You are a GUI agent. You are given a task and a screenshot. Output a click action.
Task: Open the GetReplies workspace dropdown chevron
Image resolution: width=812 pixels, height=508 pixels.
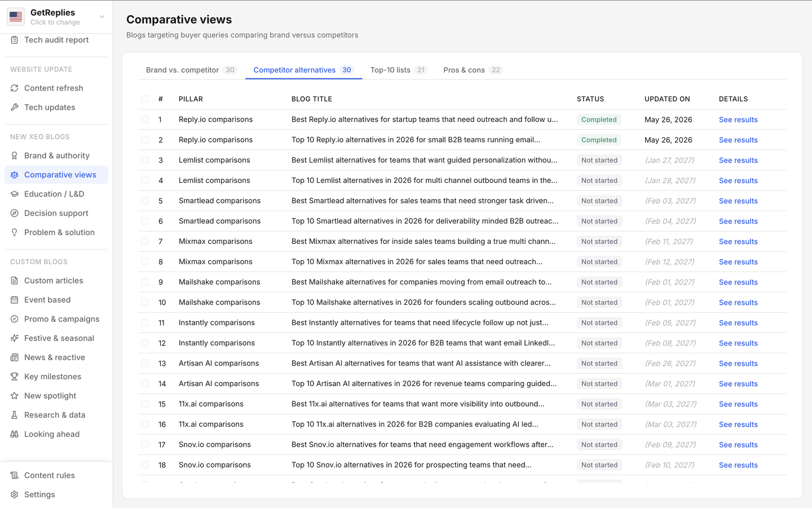(x=102, y=17)
